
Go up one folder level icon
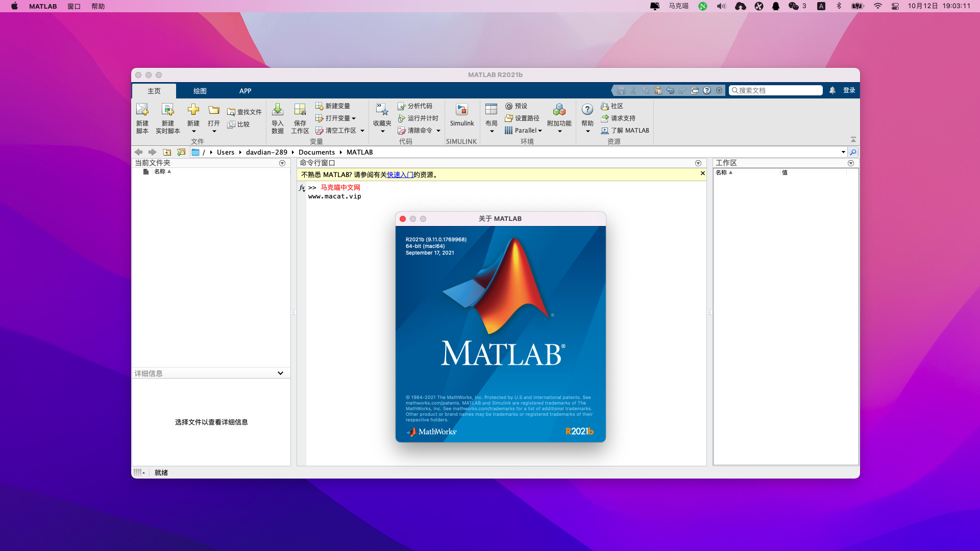tap(167, 152)
